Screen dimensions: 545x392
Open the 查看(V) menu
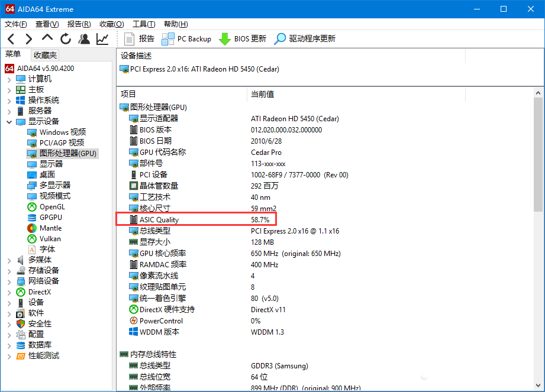[x=47, y=24]
